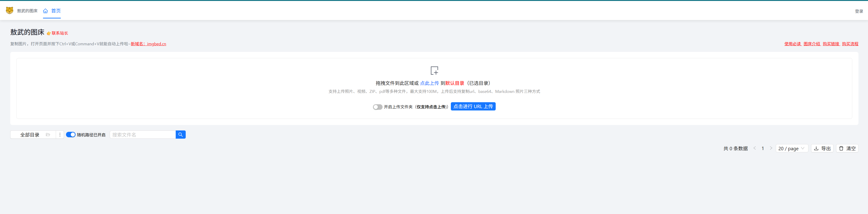Open the three-dot directory menu

coord(60,135)
